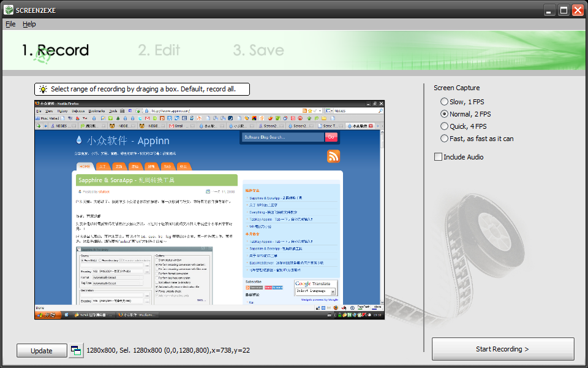Screen dimensions: 588x368
Task: Click the Update button
Action: pyautogui.click(x=42, y=351)
